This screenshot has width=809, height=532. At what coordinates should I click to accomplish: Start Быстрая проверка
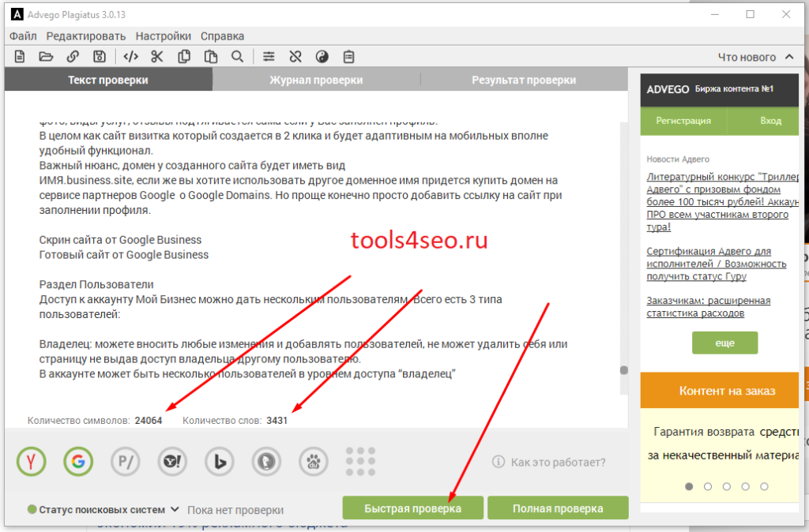tap(412, 508)
